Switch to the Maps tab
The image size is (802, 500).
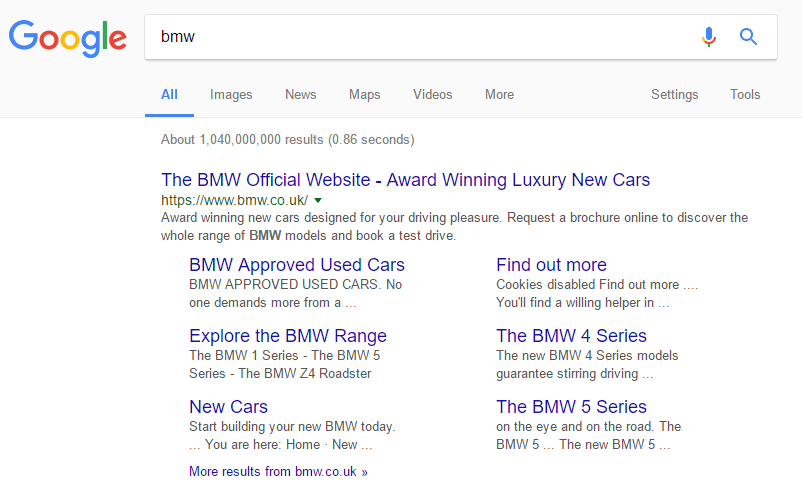(364, 95)
